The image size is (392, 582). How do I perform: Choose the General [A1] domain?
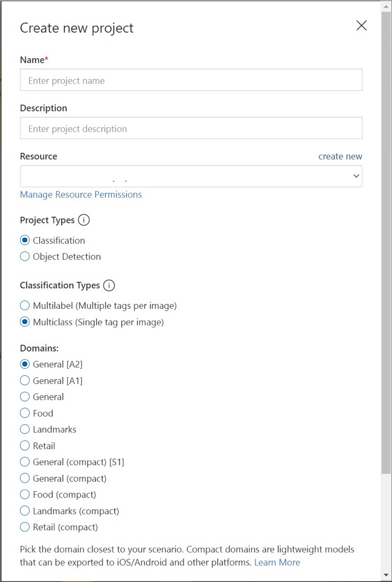[x=25, y=381]
